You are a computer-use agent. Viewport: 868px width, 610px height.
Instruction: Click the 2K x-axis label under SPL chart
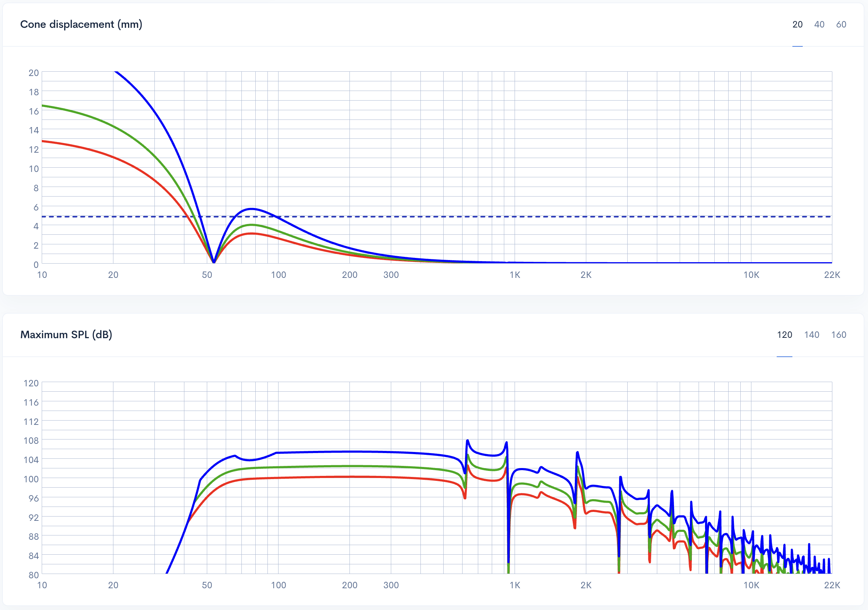point(586,585)
